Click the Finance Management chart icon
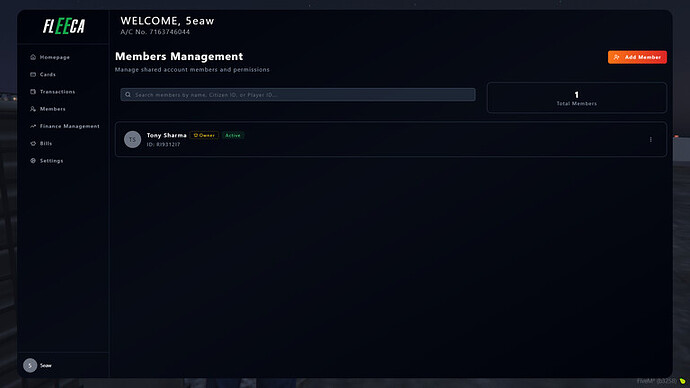Screen dimensions: 690x388 point(33,126)
